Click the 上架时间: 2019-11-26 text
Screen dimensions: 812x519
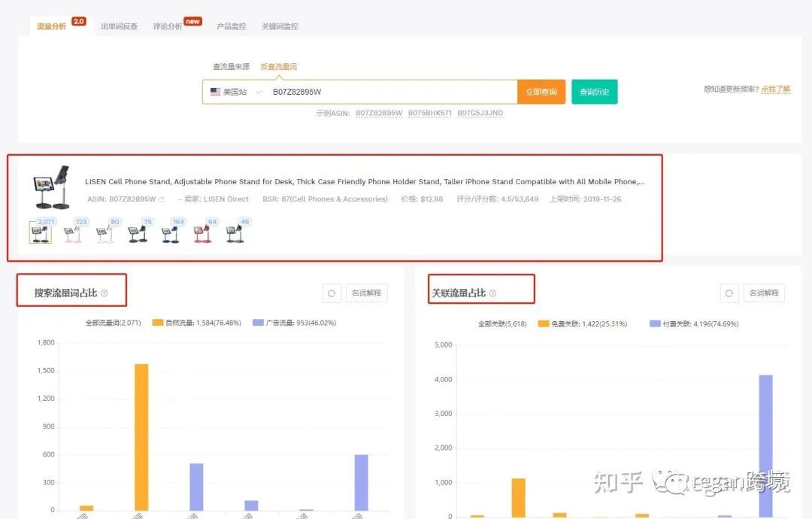pyautogui.click(x=585, y=199)
